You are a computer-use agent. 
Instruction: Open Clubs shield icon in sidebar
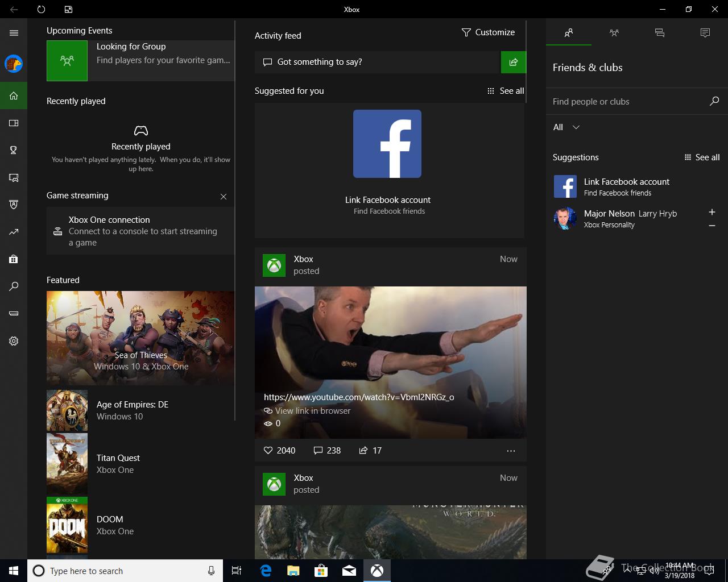(14, 205)
